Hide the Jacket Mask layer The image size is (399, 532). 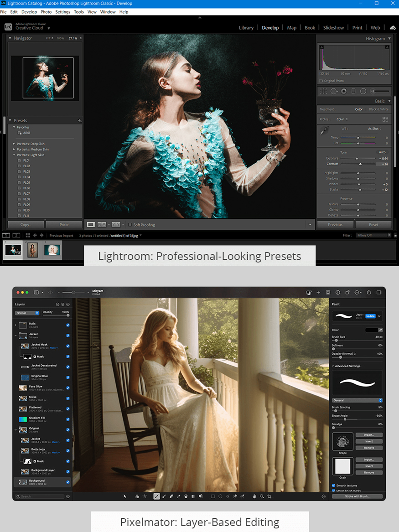coord(68,346)
